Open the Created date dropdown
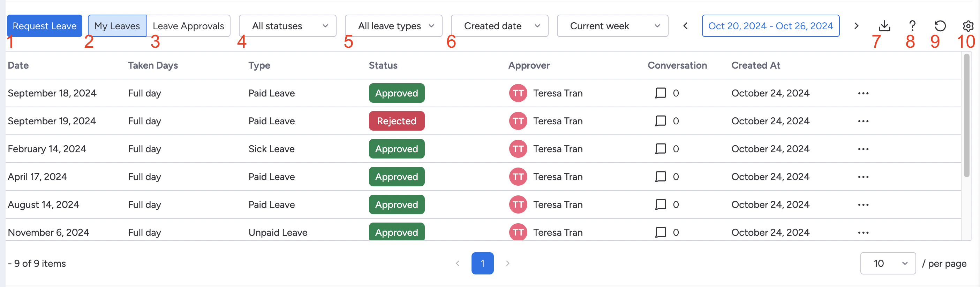This screenshot has height=287, width=980. pyautogui.click(x=499, y=26)
